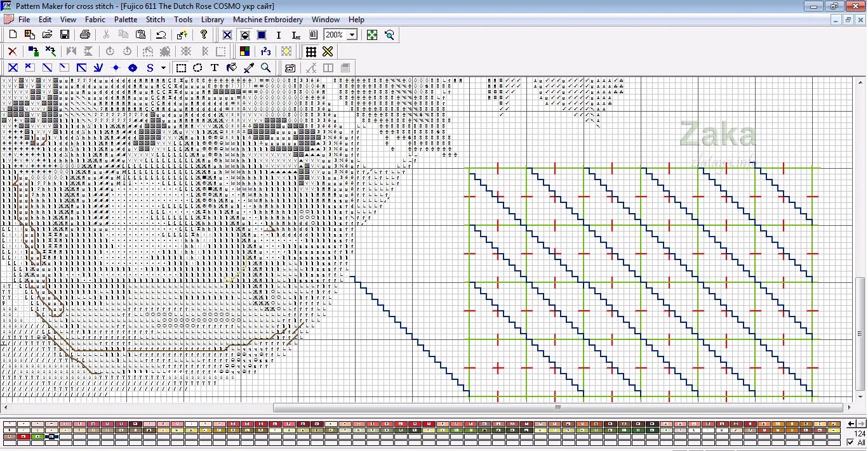
Task: Click the horizontal scrollbar right arrow
Action: [x=849, y=407]
